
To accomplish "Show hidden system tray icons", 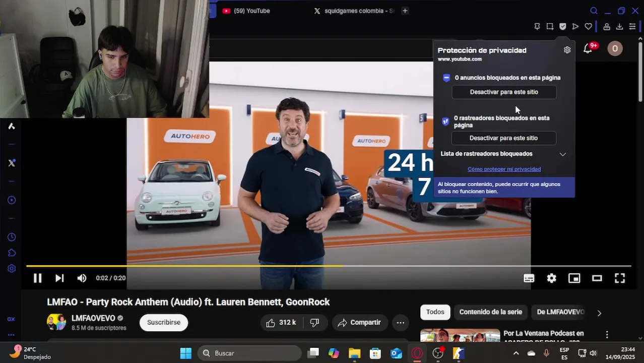I will click(516, 353).
